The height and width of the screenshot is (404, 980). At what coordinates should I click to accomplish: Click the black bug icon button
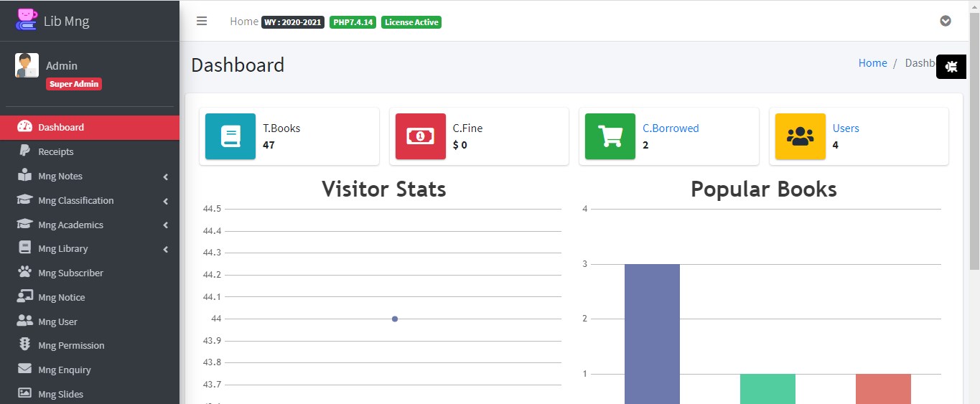pos(951,67)
